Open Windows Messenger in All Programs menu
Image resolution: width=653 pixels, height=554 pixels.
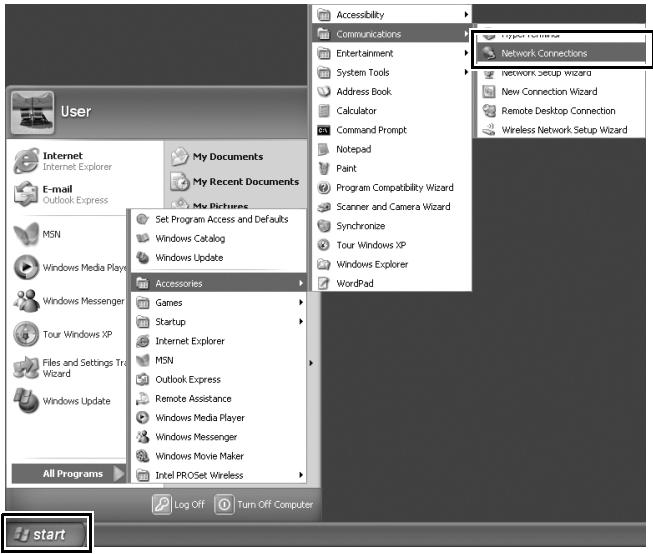[219, 437]
